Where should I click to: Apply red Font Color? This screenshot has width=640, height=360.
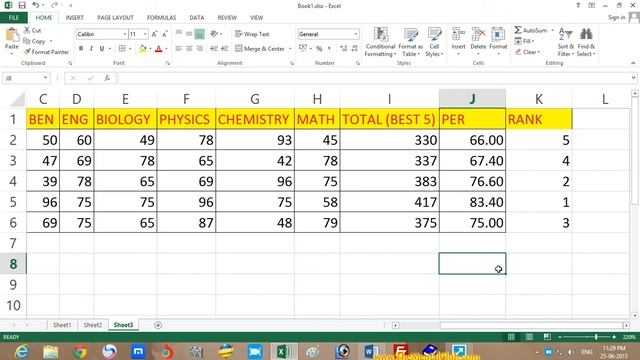[x=159, y=49]
